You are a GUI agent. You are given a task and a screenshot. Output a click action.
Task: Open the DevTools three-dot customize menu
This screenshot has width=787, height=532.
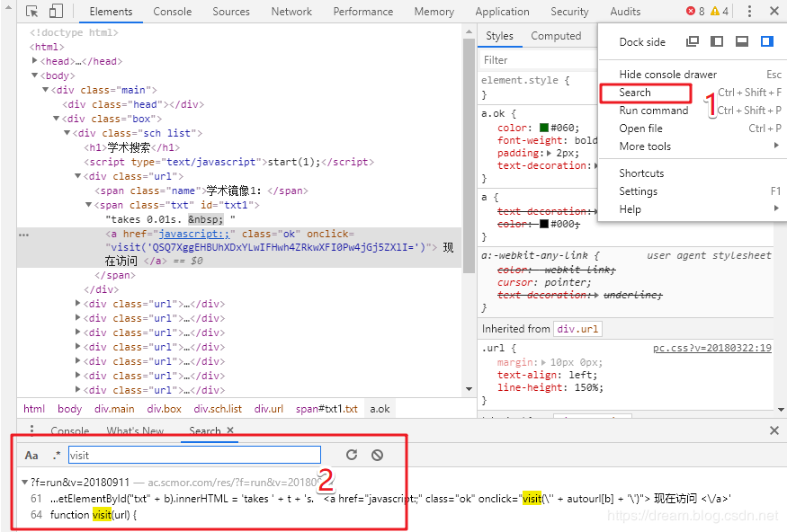coord(749,11)
